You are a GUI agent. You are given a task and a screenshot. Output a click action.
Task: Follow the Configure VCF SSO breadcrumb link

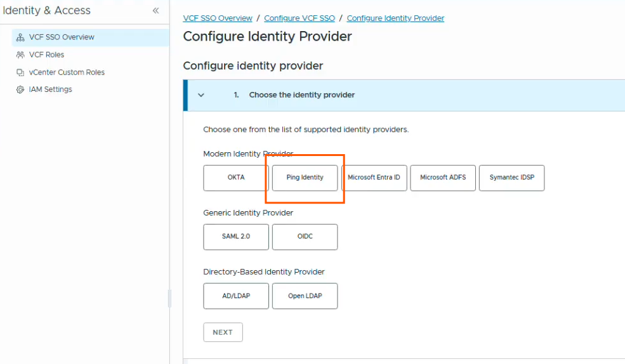tap(299, 18)
